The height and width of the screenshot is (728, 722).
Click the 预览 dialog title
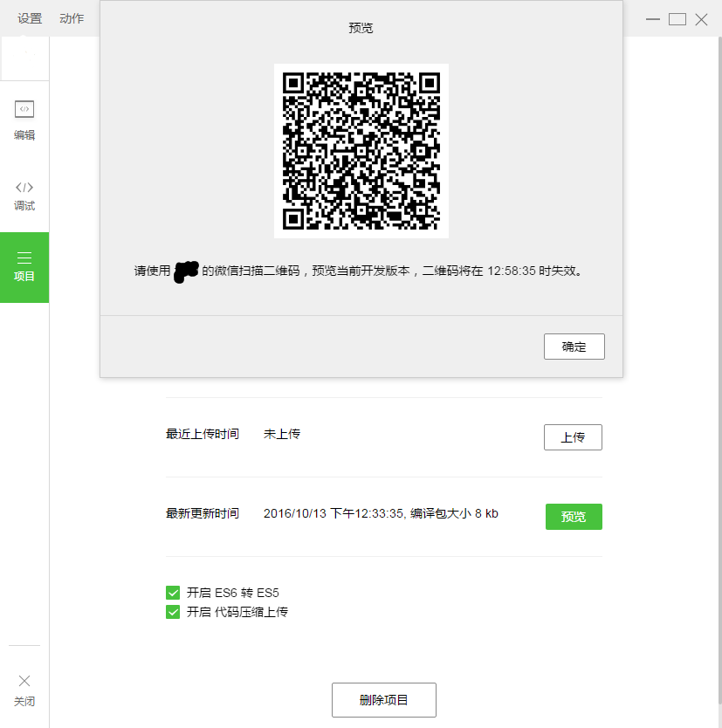coord(361,28)
